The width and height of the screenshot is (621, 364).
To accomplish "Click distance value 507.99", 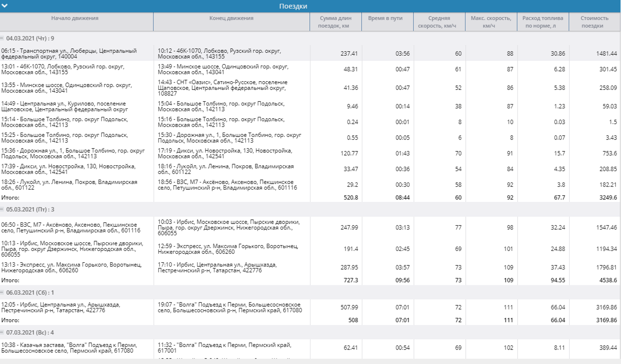I will pos(349,307).
